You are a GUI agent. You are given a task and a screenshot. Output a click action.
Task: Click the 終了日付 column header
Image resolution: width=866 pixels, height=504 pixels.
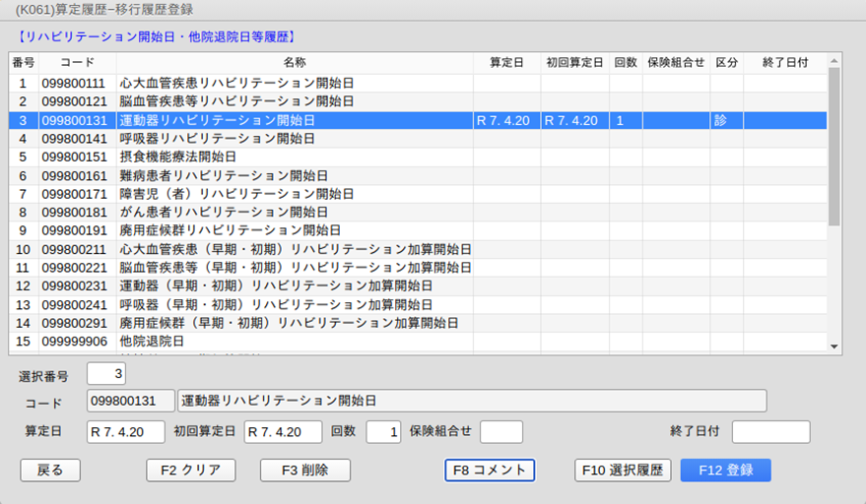click(x=785, y=62)
